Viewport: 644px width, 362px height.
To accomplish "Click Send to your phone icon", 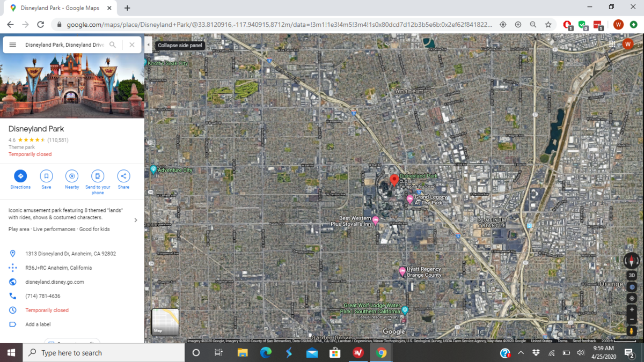I will tap(98, 176).
